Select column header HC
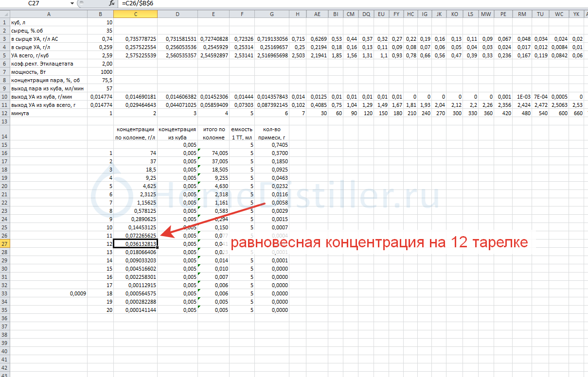588x377 pixels. click(x=411, y=14)
